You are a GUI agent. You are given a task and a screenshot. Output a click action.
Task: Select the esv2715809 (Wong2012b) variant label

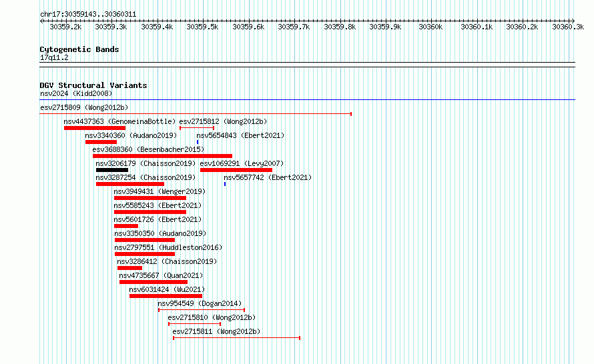coord(84,107)
